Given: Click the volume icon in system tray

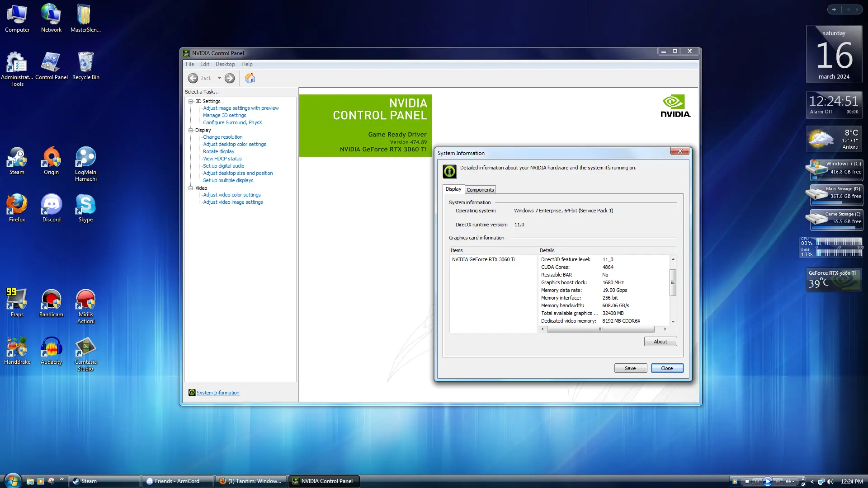Looking at the screenshot, I should pos(830,482).
